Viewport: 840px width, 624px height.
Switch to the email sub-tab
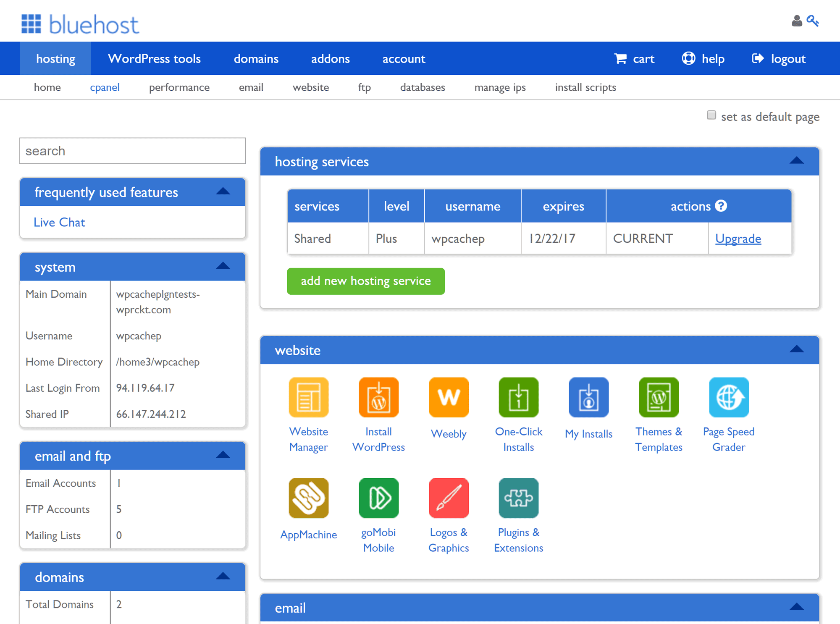tap(251, 87)
